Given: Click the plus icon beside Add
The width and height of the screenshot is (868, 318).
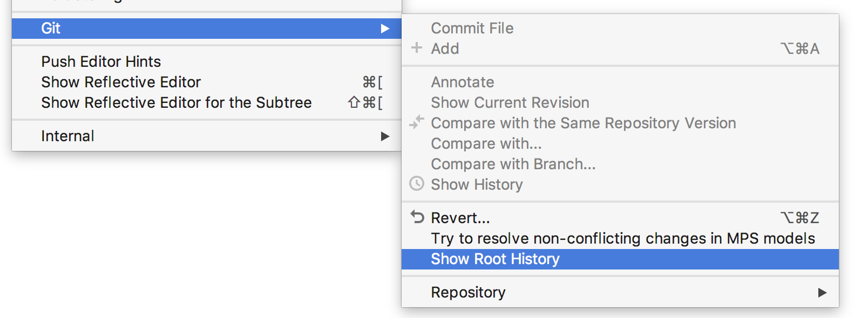Looking at the screenshot, I should [416, 48].
